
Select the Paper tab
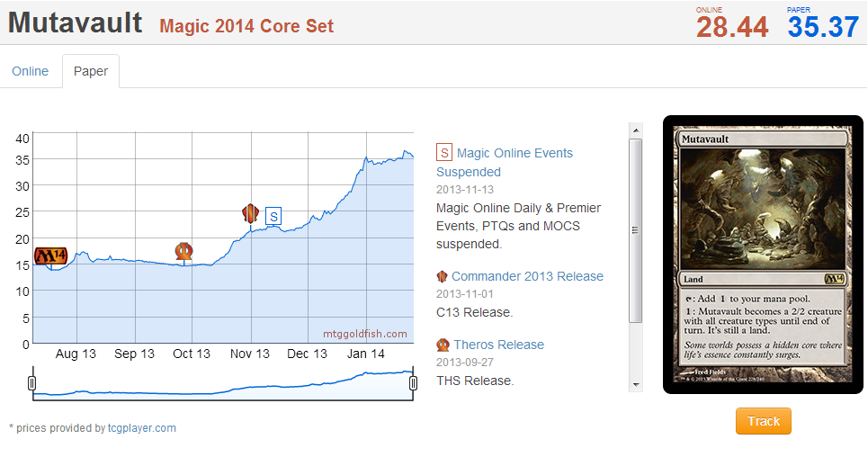click(x=91, y=71)
